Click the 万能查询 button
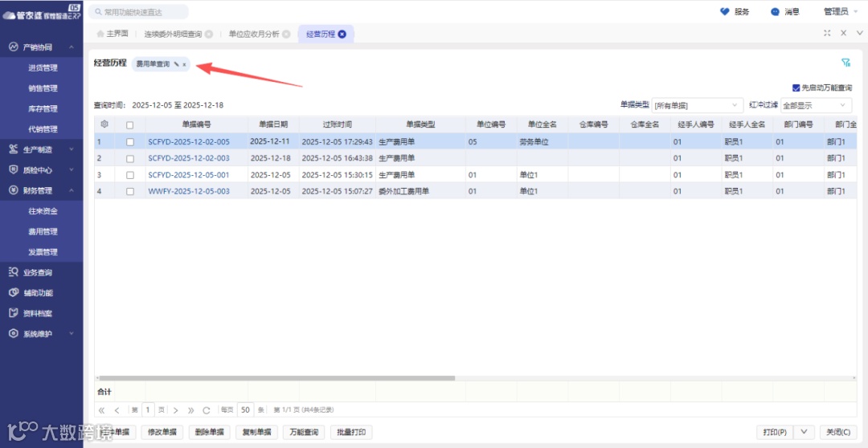The height and width of the screenshot is (448, 868). click(304, 432)
